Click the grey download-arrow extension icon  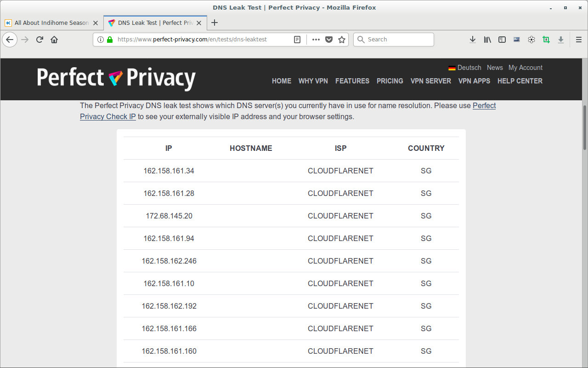click(561, 40)
